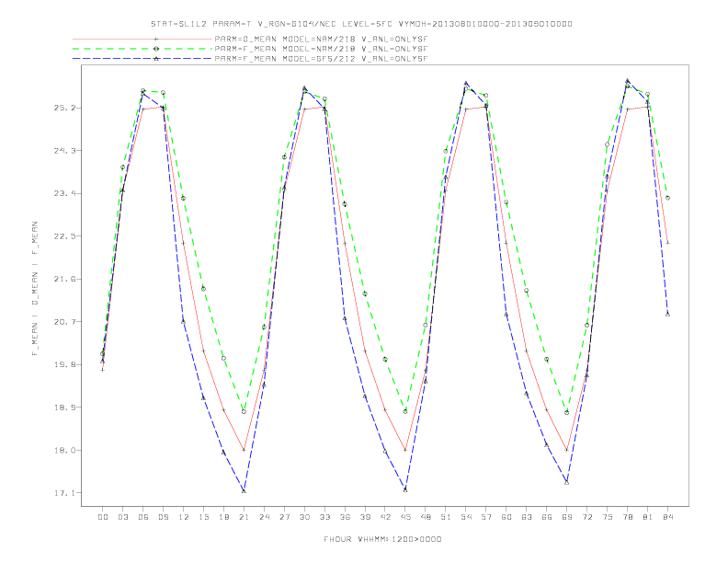Click x-axis forecast hour label 39
Viewport: 728px width, 563px height.
tap(365, 517)
